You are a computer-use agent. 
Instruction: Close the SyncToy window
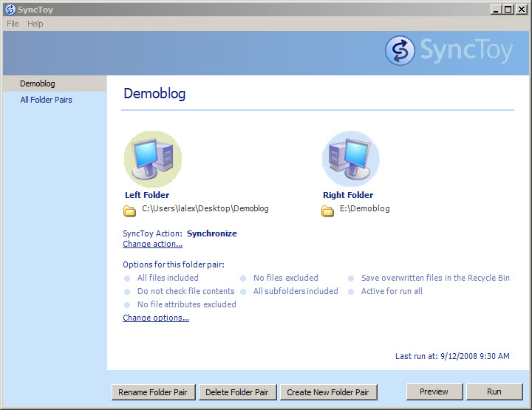pyautogui.click(x=521, y=10)
